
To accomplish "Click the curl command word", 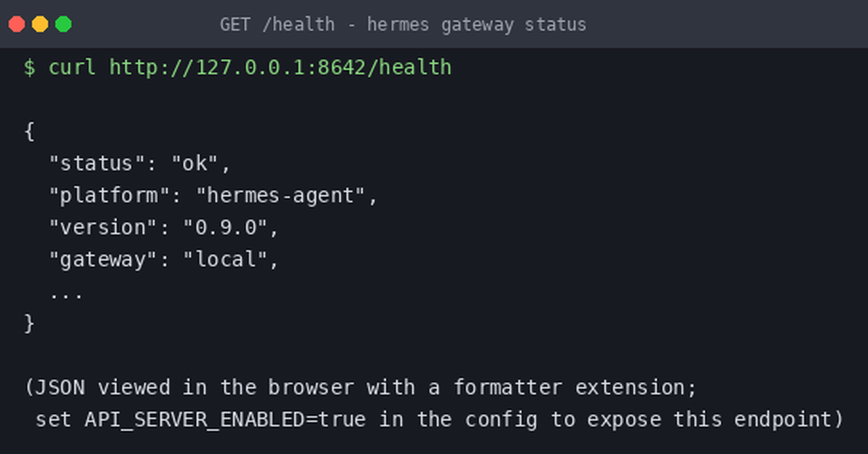I will 72,68.
